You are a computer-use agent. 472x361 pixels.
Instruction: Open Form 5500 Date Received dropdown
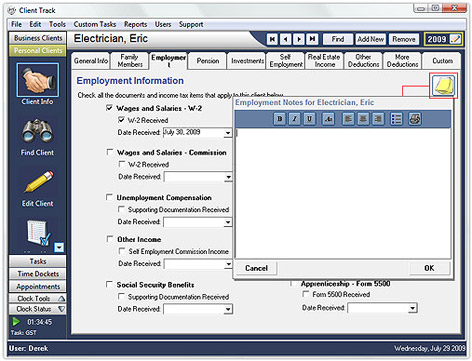coord(413,308)
